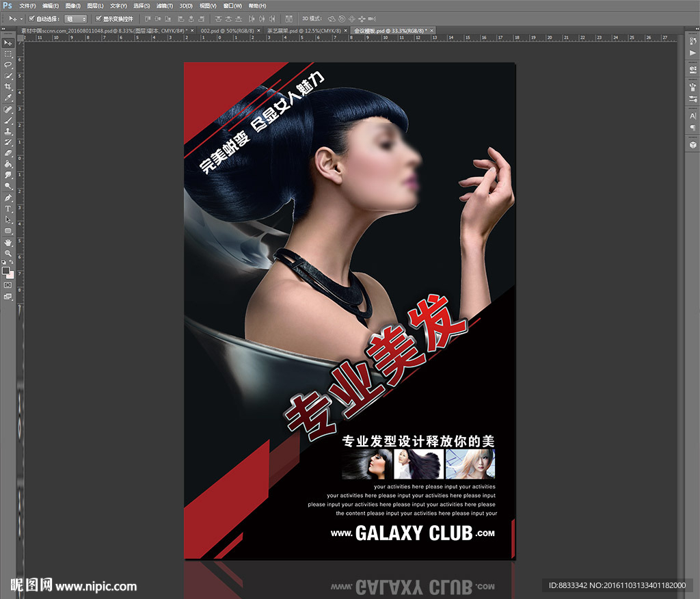Open the 文件(F) menu

pos(27,5)
